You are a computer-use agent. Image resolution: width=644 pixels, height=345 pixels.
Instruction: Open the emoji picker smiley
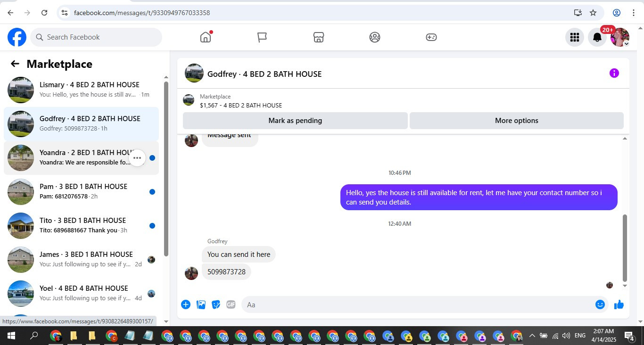pos(600,304)
